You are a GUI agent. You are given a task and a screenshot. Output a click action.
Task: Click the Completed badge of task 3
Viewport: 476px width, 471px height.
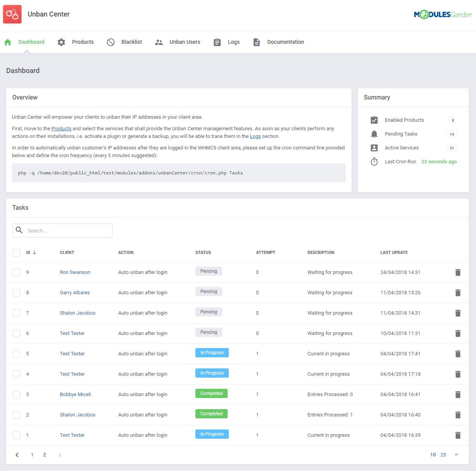tap(212, 393)
